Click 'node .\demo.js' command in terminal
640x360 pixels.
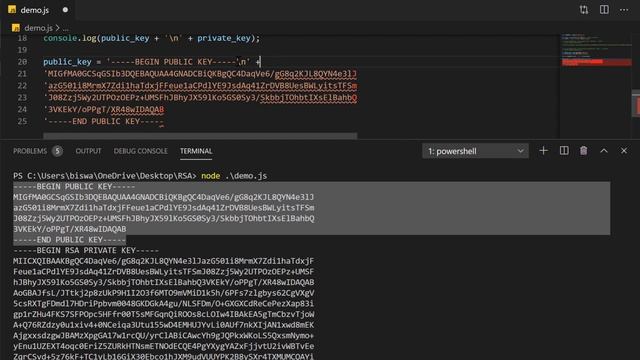(234, 176)
